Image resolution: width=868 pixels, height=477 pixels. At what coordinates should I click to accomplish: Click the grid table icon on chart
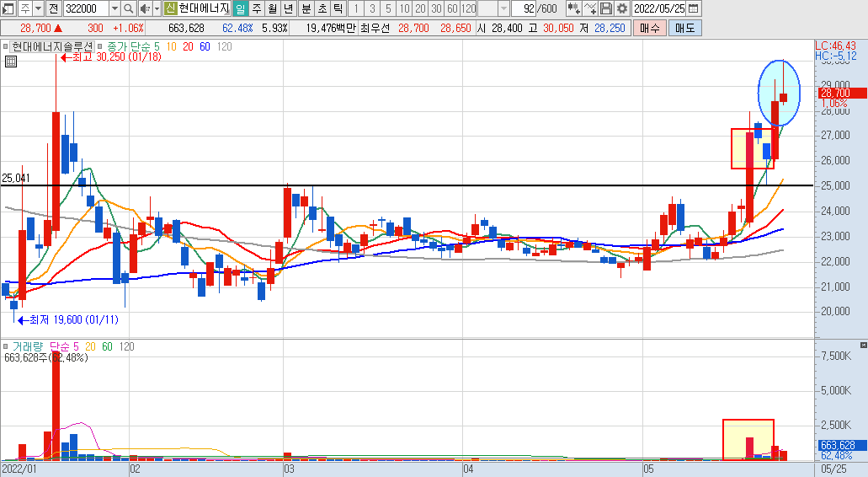click(10, 62)
